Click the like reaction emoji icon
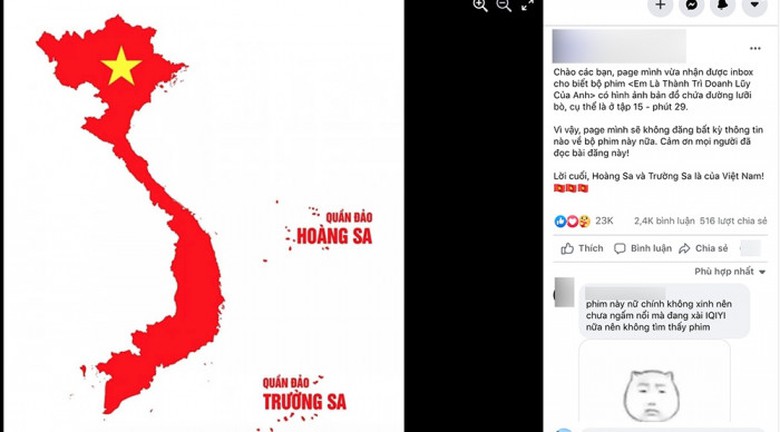This screenshot has height=432, width=780. [x=560, y=221]
